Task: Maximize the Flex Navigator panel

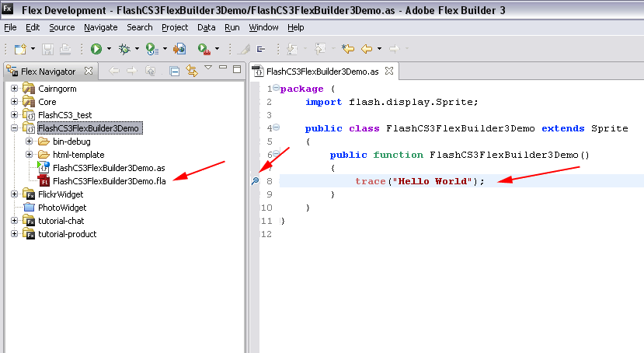Action: pyautogui.click(x=237, y=69)
